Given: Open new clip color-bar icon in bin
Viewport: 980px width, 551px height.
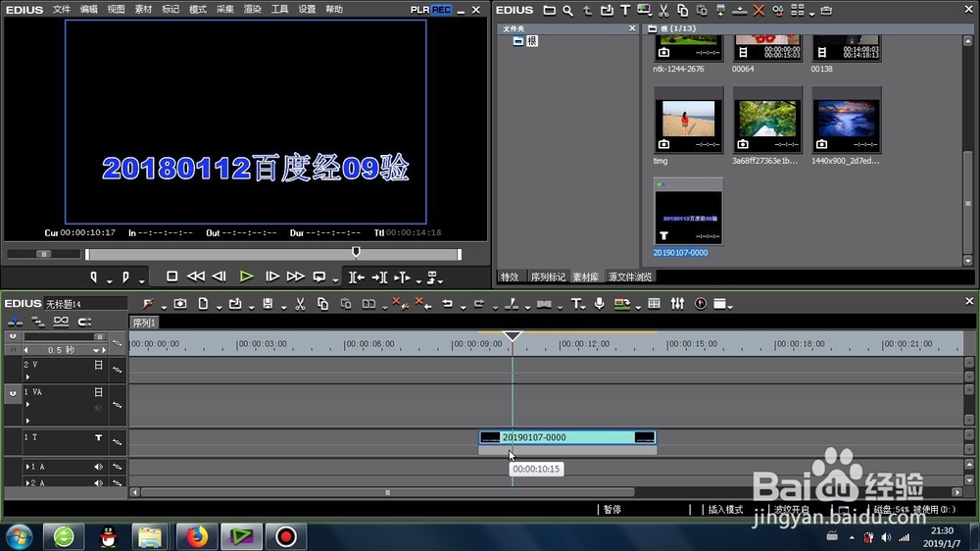Looking at the screenshot, I should pyautogui.click(x=644, y=10).
